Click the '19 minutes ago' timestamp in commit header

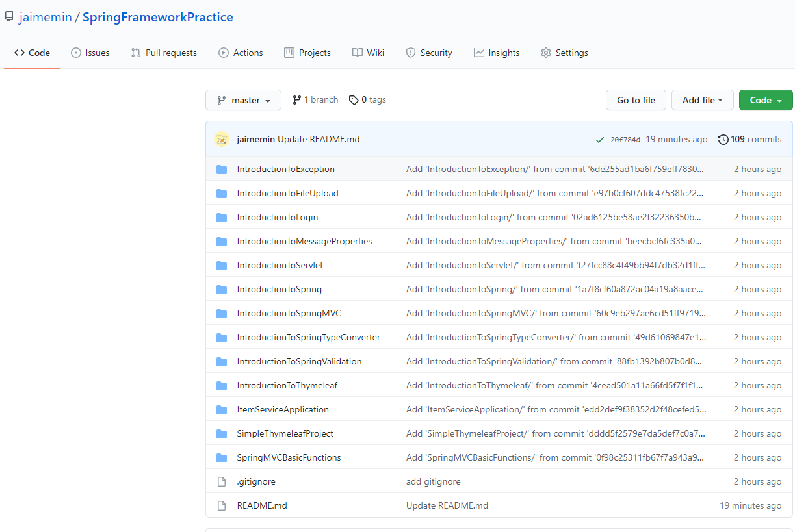coord(677,140)
